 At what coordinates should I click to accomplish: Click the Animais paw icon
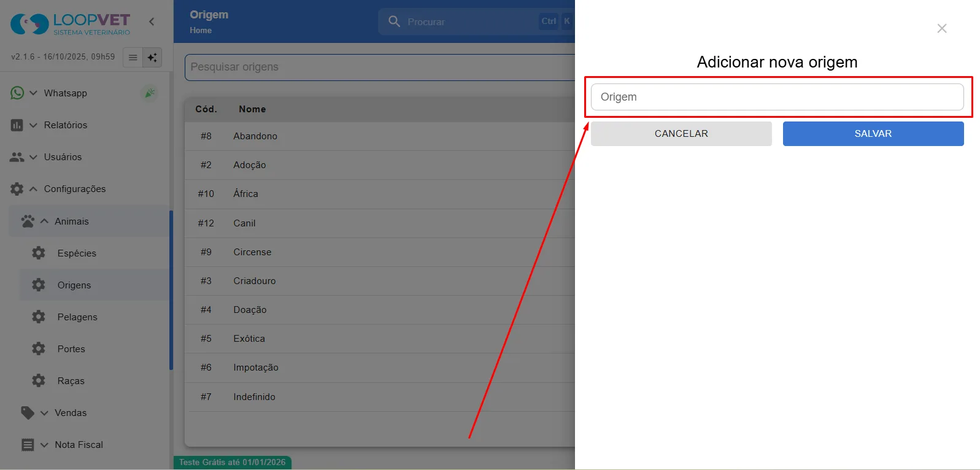pos(28,221)
